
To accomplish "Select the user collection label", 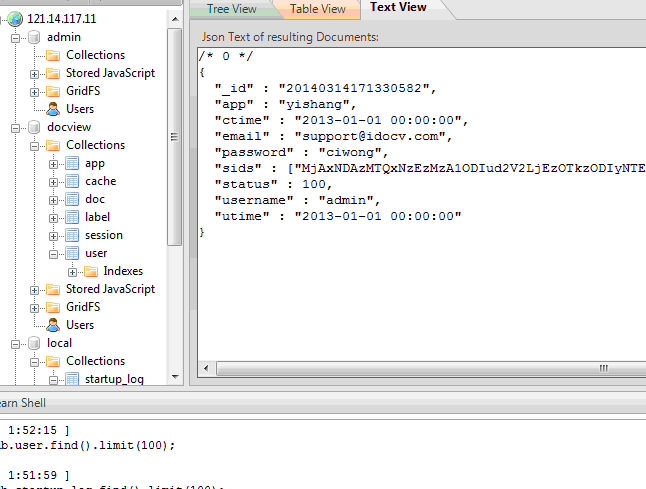I will click(96, 253).
